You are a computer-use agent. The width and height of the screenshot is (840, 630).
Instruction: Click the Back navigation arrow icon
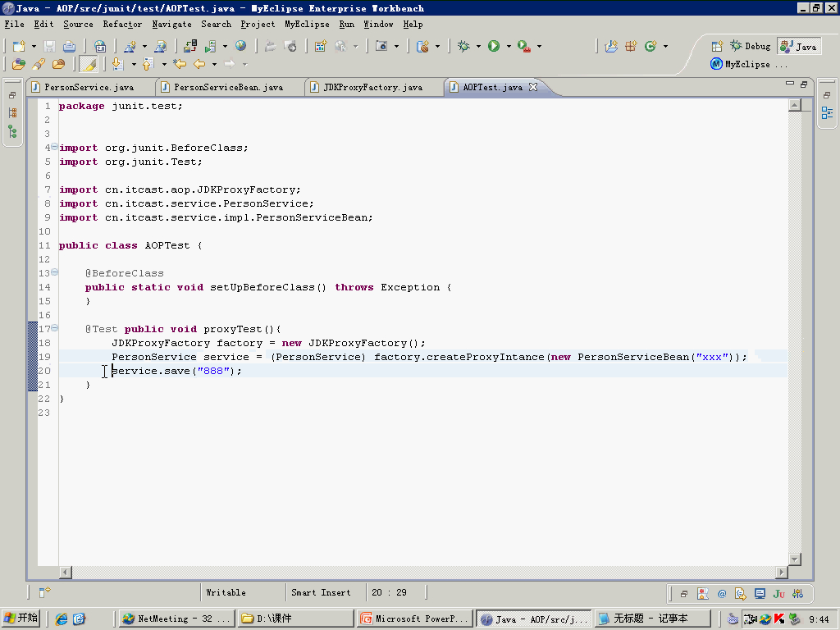[199, 64]
